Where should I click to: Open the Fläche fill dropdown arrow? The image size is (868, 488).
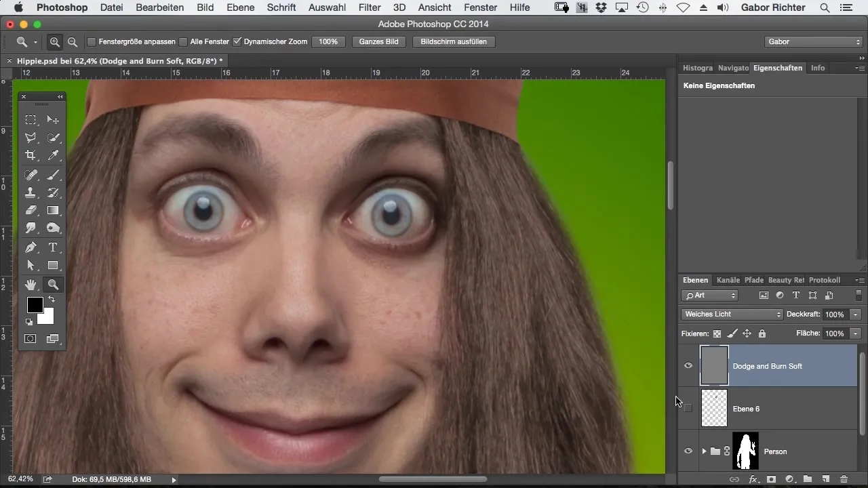tap(856, 333)
